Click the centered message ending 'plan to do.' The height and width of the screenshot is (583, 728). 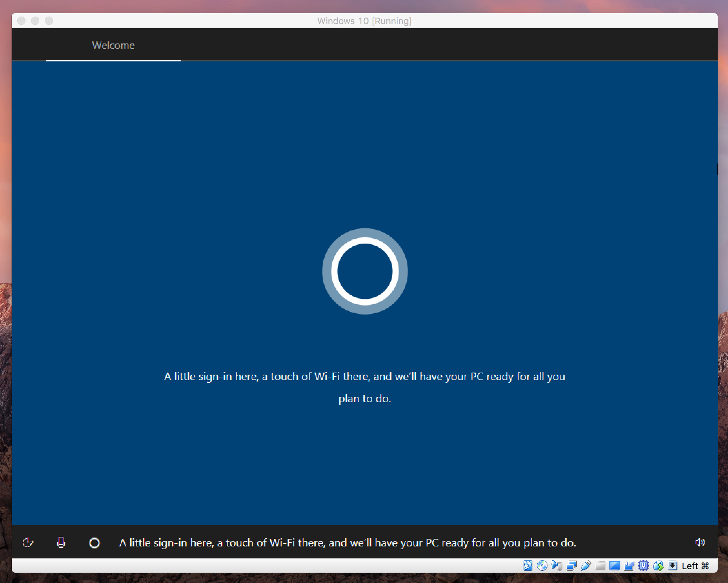click(365, 387)
